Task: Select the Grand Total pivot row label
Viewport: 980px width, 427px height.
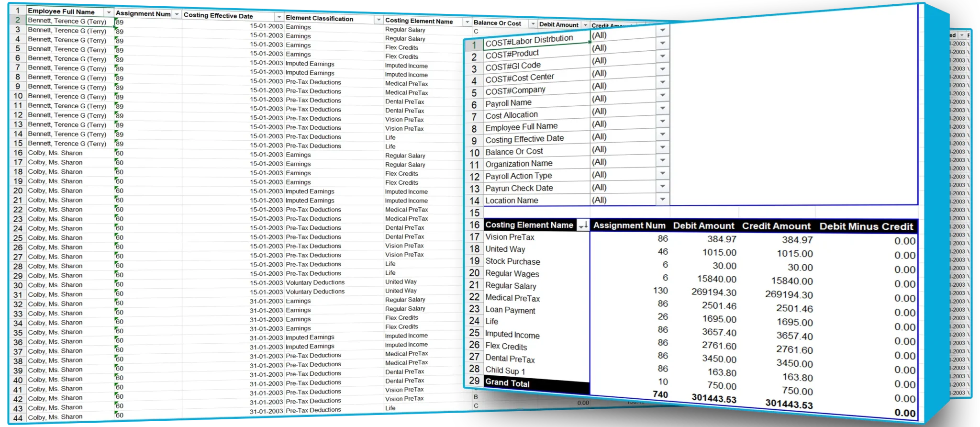Action: click(x=507, y=383)
